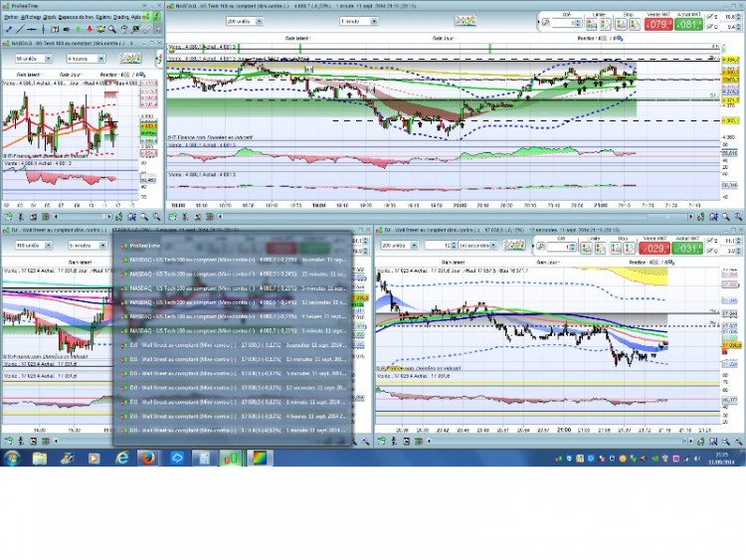The height and width of the screenshot is (560, 746).
Task: Launch Firefox from the Windows taskbar
Action: pos(148,459)
